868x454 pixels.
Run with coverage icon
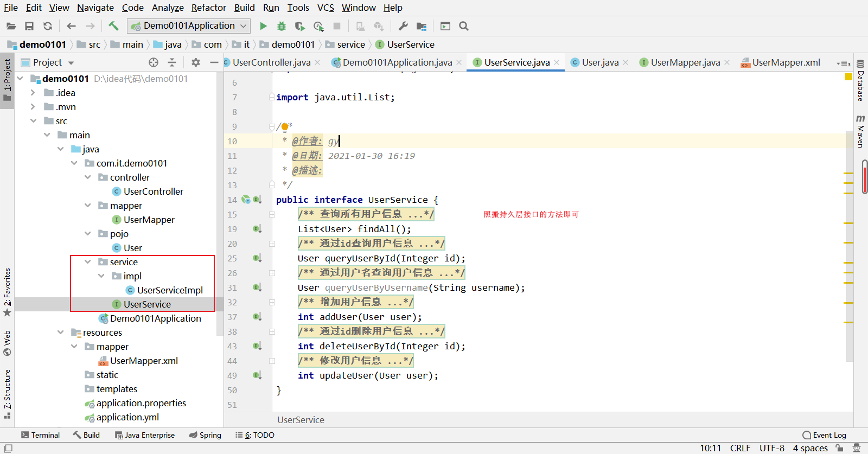point(299,26)
